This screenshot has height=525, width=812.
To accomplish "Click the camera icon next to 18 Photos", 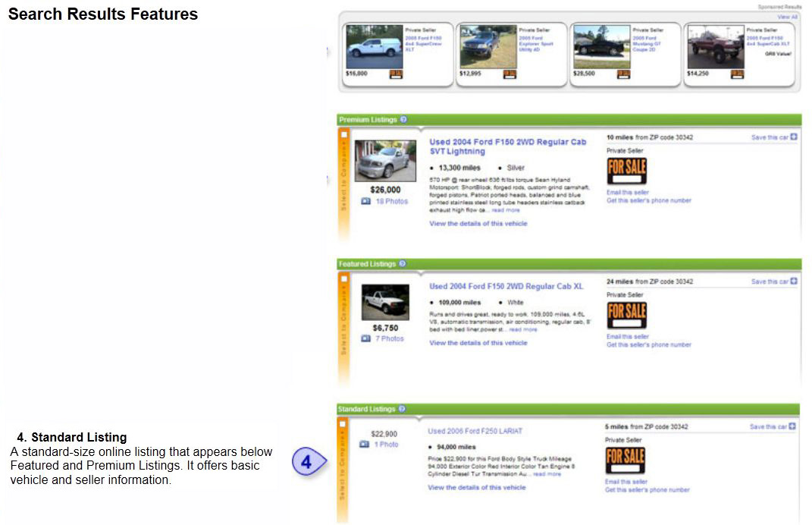I will click(365, 201).
